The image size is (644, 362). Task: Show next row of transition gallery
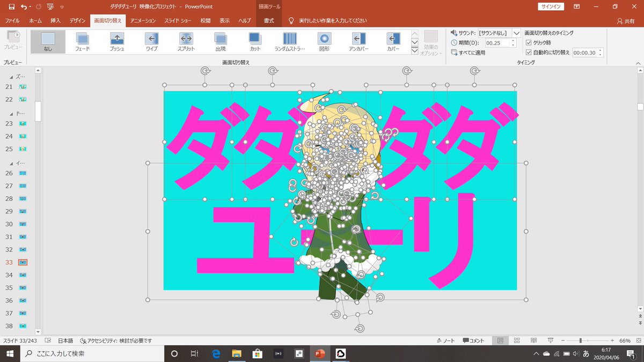click(414, 42)
